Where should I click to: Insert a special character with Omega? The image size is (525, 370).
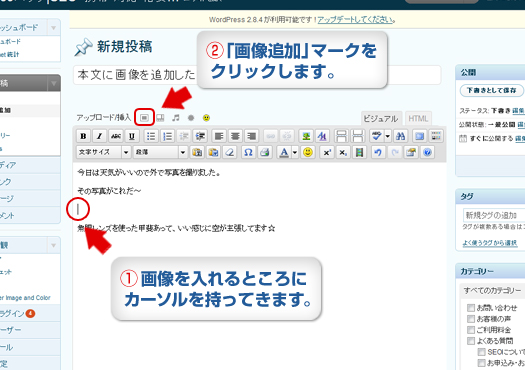[248, 152]
